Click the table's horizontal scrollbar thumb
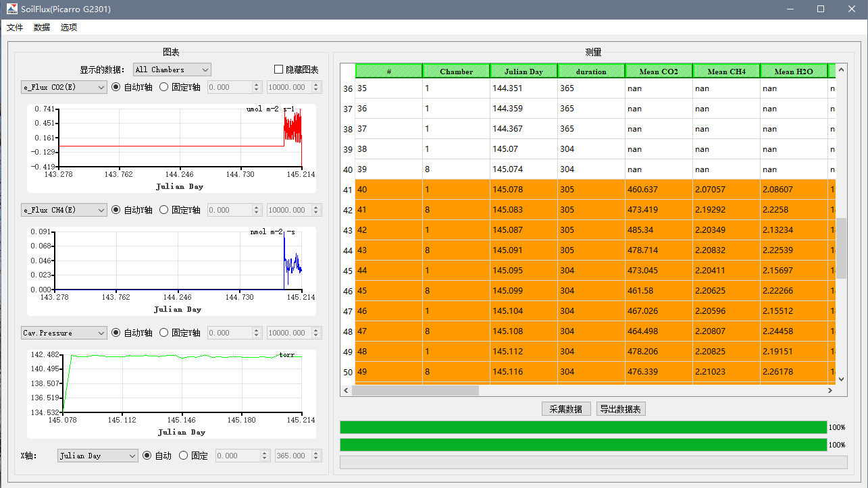 (x=415, y=390)
